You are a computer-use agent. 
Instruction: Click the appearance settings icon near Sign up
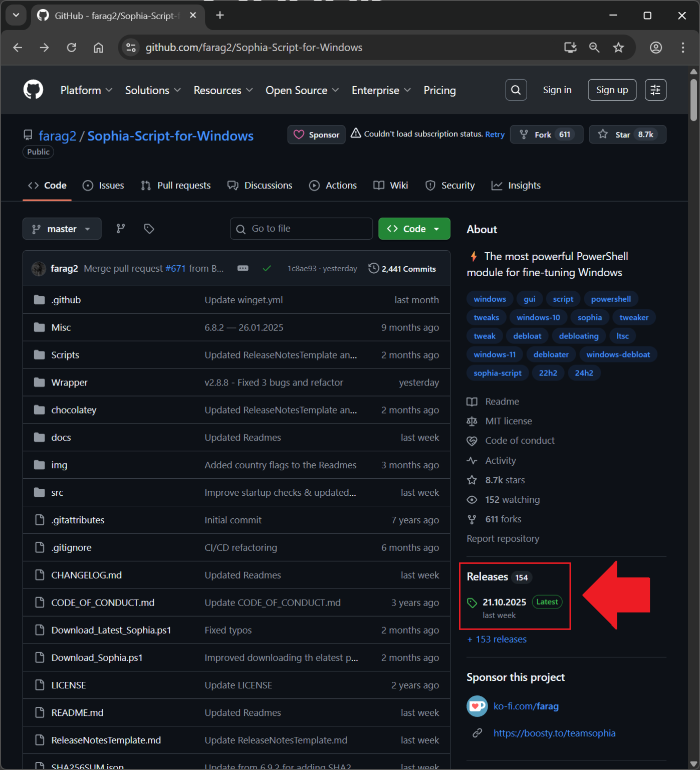pyautogui.click(x=655, y=90)
